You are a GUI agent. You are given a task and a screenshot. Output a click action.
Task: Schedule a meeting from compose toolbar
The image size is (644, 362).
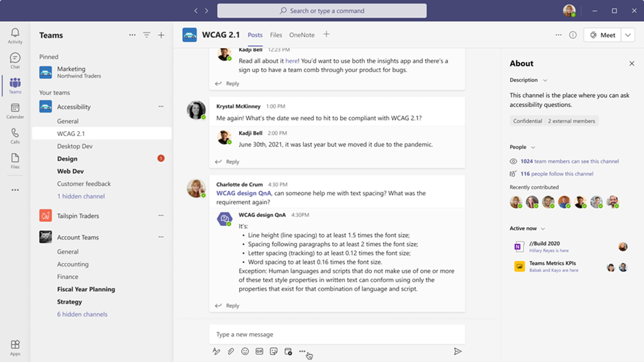click(x=288, y=351)
